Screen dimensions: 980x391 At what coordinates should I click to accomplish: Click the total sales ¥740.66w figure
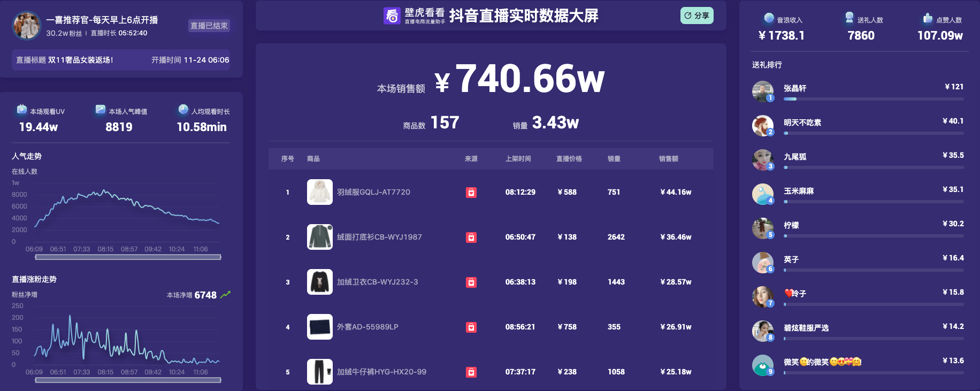[x=519, y=79]
